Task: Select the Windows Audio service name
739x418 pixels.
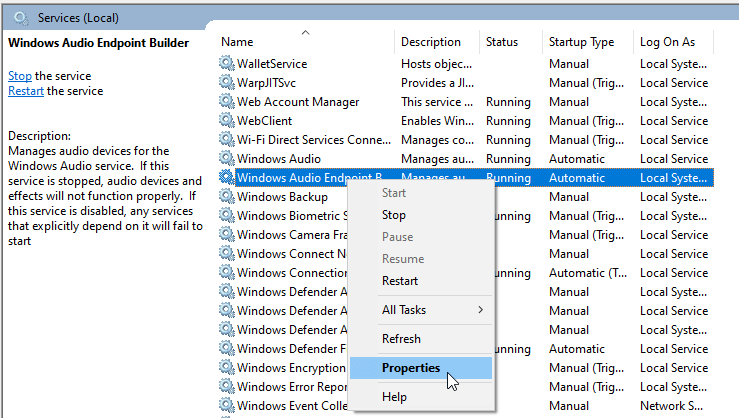Action: tap(279, 159)
